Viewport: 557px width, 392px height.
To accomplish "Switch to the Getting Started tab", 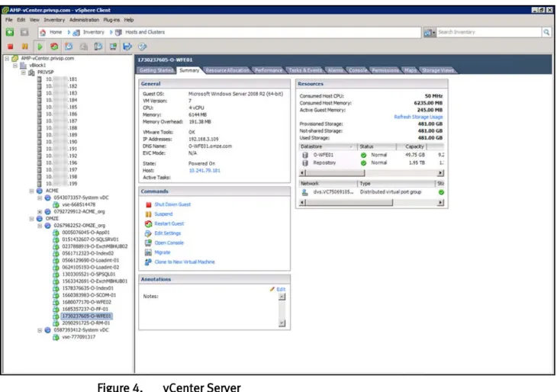I will 156,70.
